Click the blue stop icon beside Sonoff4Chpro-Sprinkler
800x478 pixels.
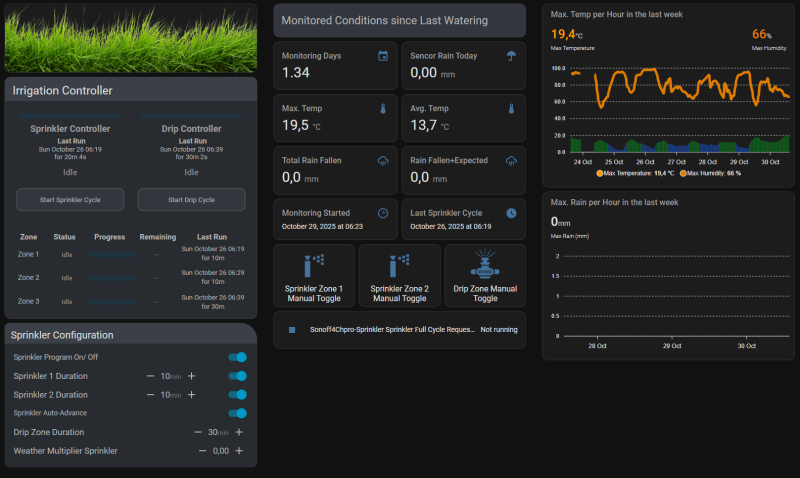[x=292, y=330]
